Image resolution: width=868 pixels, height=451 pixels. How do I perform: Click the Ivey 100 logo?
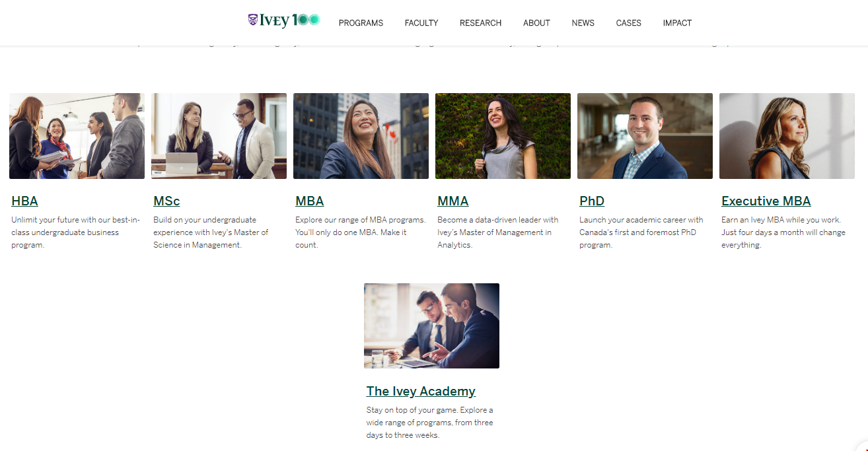(x=284, y=20)
